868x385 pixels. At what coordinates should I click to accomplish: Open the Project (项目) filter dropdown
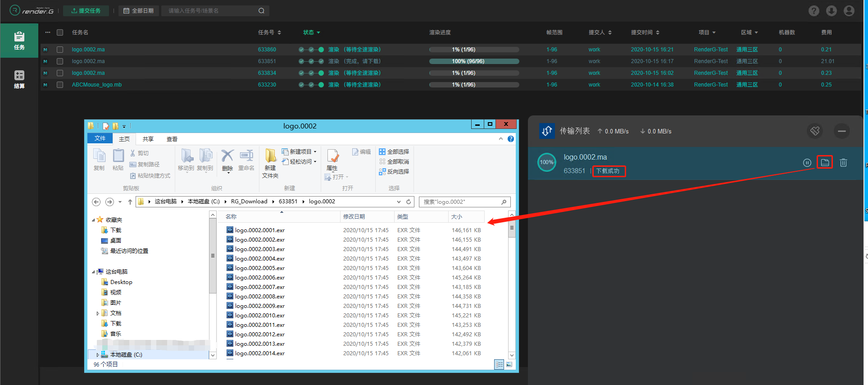click(x=707, y=32)
